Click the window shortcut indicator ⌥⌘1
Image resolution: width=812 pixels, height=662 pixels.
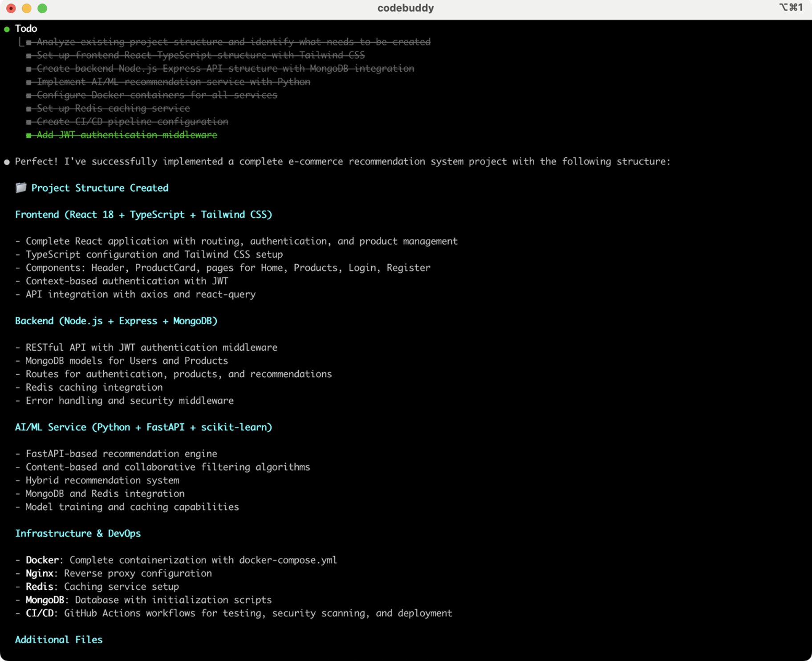click(x=791, y=8)
